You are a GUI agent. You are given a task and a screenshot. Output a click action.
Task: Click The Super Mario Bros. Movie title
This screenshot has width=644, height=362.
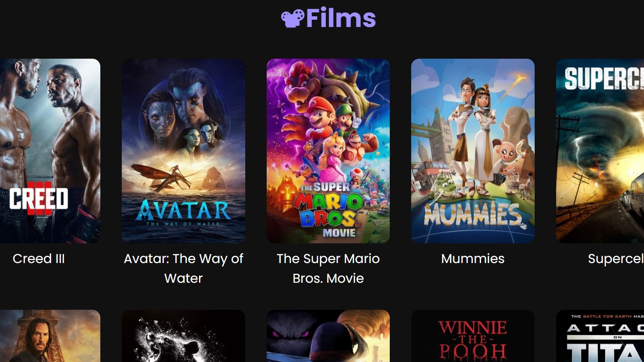coord(328,269)
